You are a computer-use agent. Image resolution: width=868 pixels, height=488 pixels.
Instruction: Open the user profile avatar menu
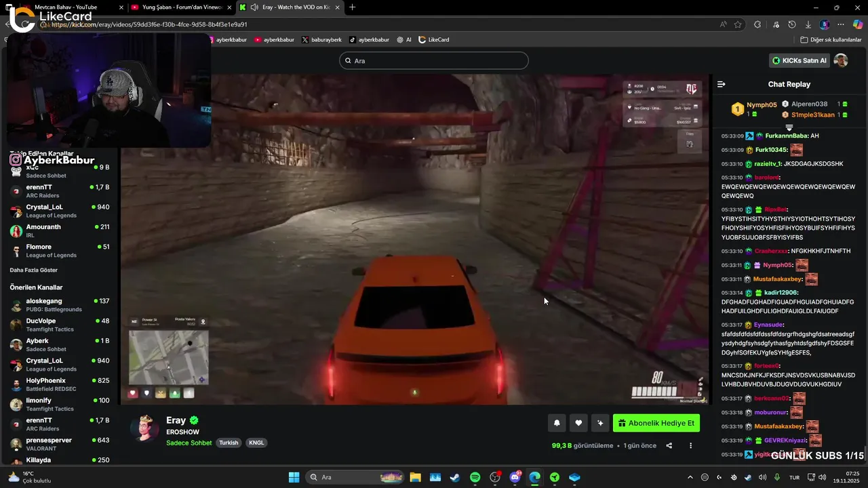coord(841,60)
